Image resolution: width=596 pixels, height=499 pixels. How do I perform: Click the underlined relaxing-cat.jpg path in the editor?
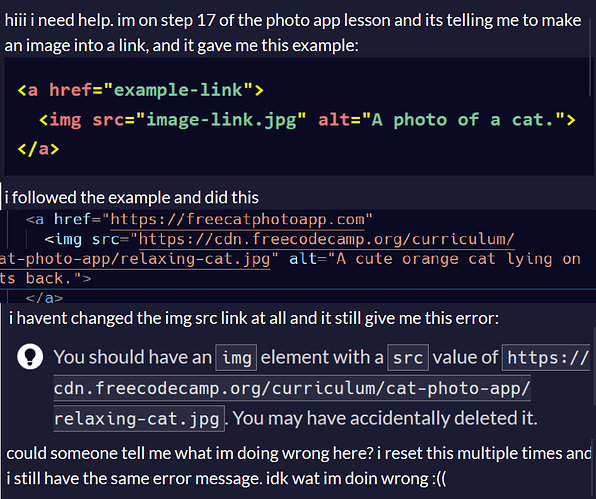[135, 259]
